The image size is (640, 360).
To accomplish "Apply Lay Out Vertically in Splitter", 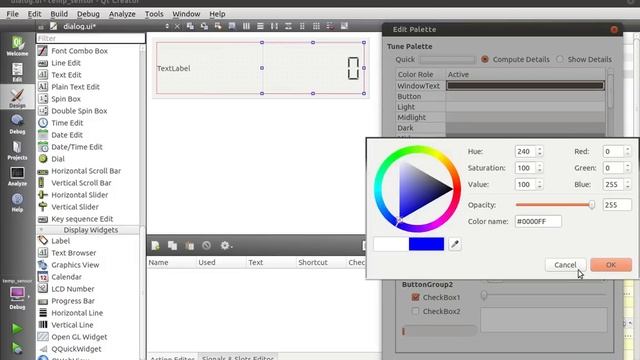I will click(x=288, y=26).
